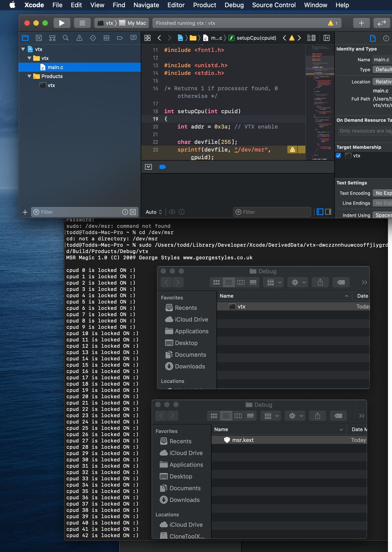Viewport: 392px width, 552px height.
Task: Open the Debug navigator
Action: coord(106,38)
